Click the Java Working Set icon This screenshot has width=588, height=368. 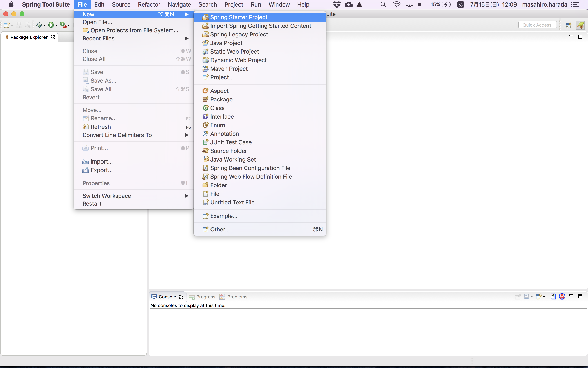click(205, 159)
